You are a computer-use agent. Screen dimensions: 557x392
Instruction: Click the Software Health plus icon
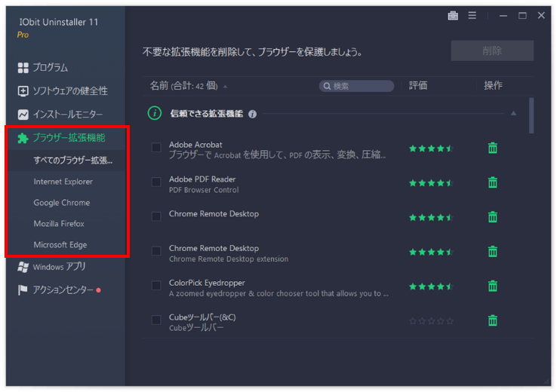(x=23, y=91)
